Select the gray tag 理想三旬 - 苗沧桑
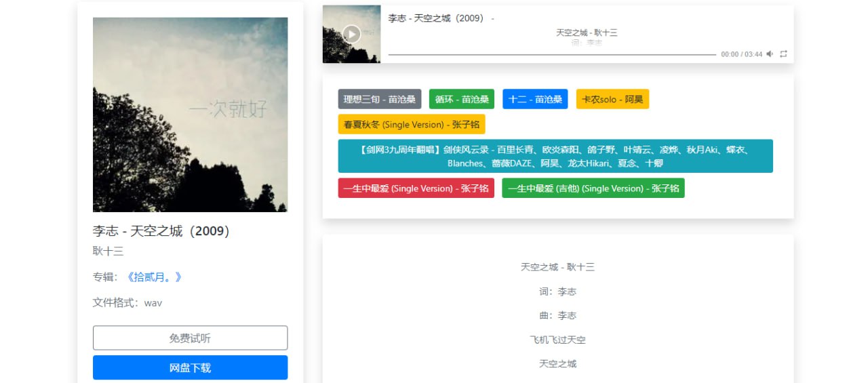 pyautogui.click(x=379, y=99)
